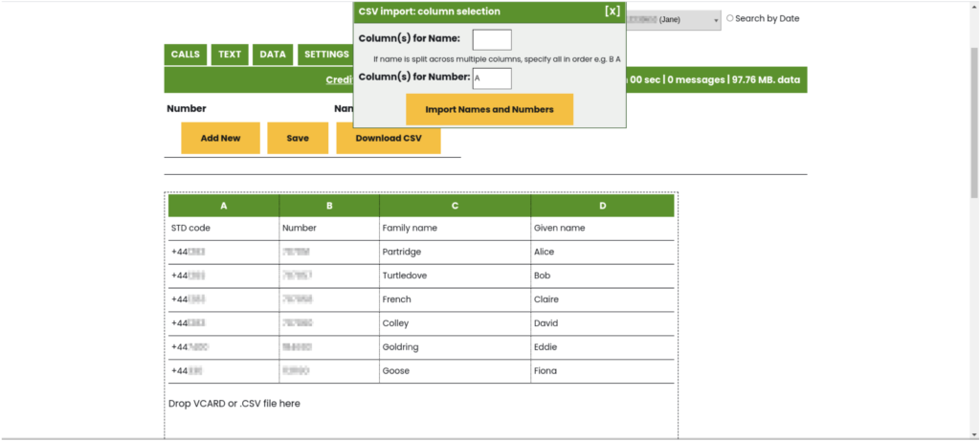
Task: Switch to the CALLS tab
Action: point(185,55)
